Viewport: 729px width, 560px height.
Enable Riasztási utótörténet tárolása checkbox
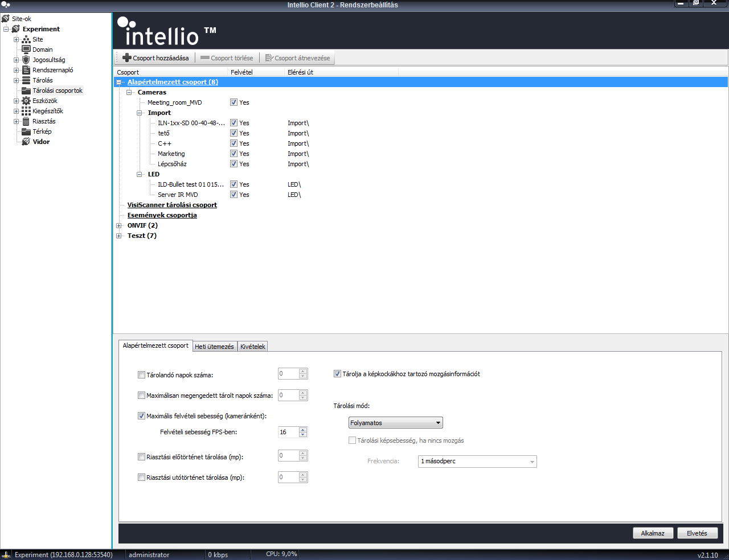(x=141, y=477)
